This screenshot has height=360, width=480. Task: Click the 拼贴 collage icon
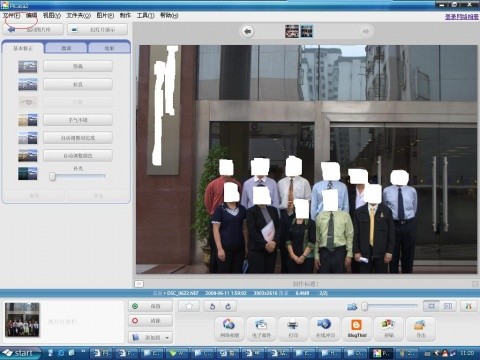tap(389, 328)
